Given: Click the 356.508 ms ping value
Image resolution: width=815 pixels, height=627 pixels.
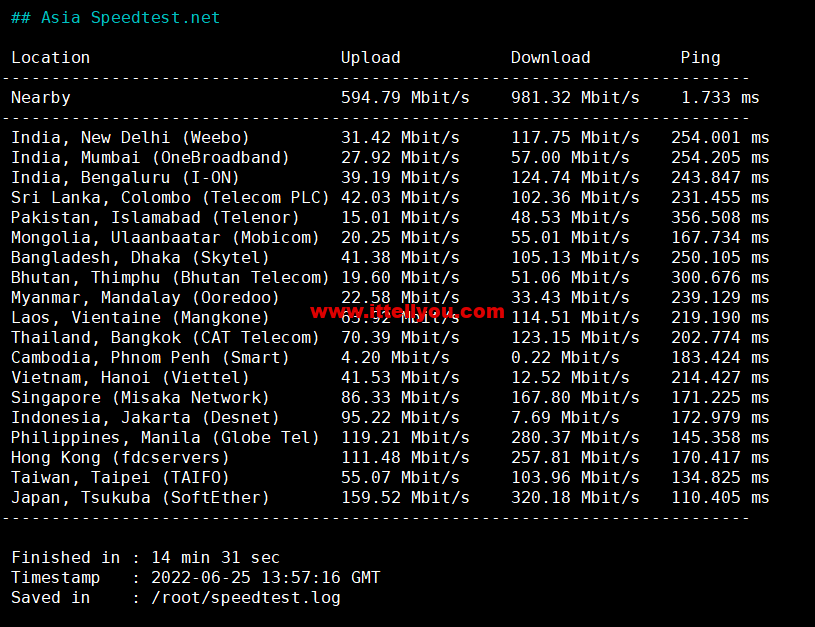Looking at the screenshot, I should pos(720,218).
